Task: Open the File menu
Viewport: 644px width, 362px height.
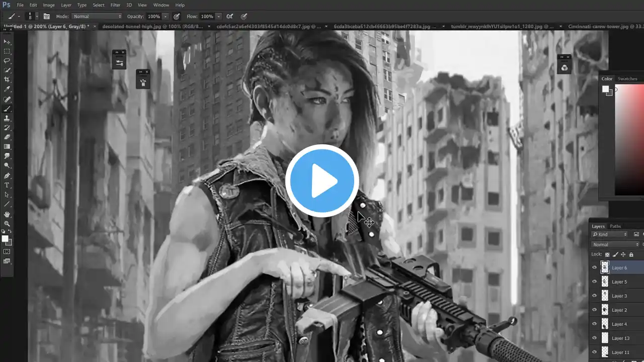Action: 20,5
